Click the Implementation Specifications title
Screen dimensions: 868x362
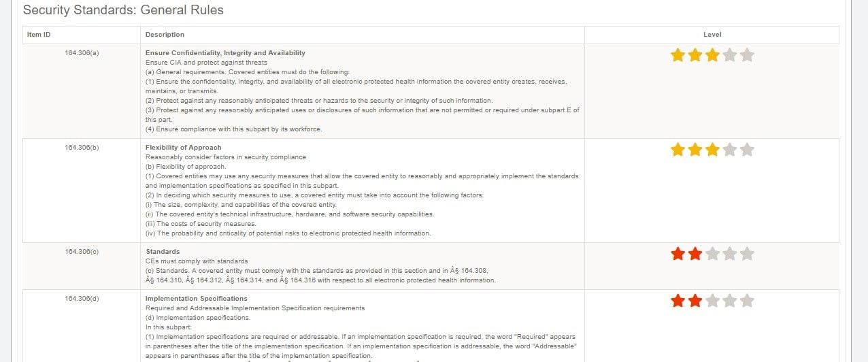[196, 299]
